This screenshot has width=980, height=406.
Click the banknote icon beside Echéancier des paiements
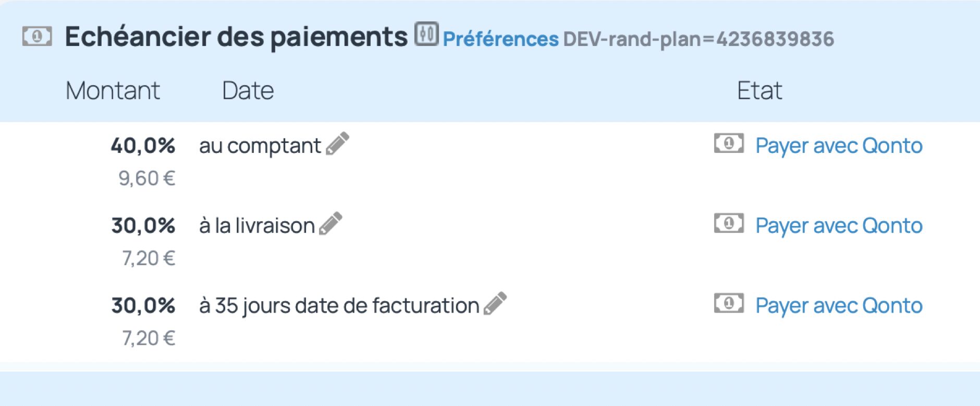36,37
